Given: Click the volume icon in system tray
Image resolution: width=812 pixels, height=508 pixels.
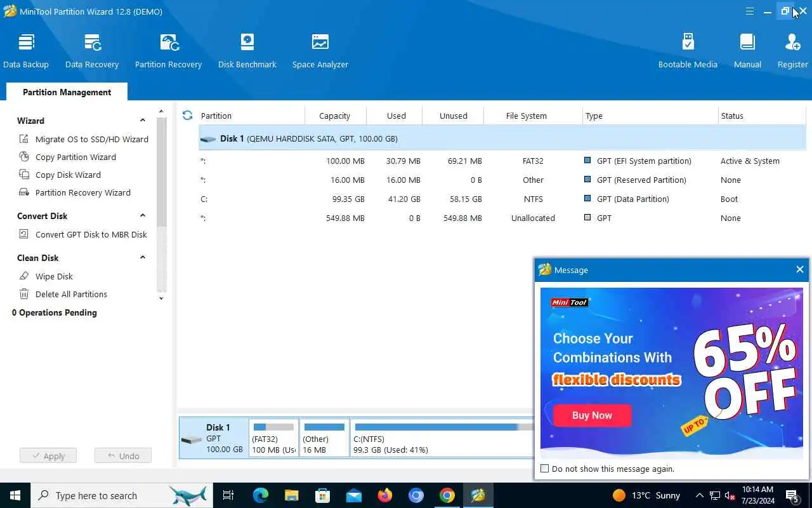Looking at the screenshot, I should pyautogui.click(x=730, y=495).
